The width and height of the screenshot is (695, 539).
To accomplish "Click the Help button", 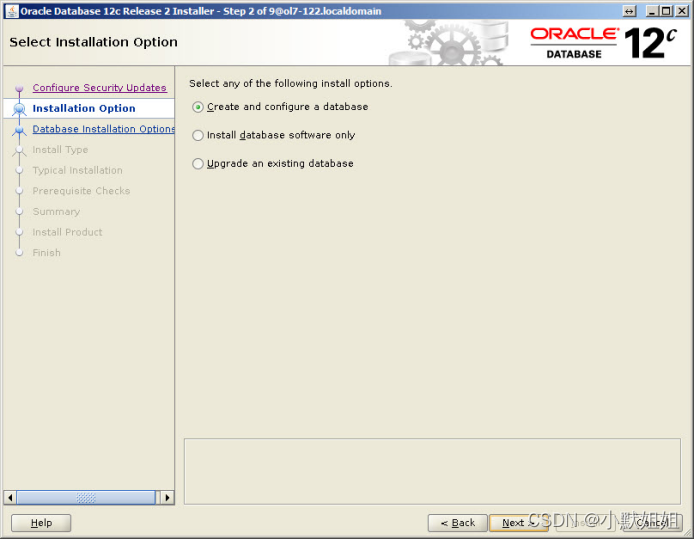I will (x=41, y=523).
